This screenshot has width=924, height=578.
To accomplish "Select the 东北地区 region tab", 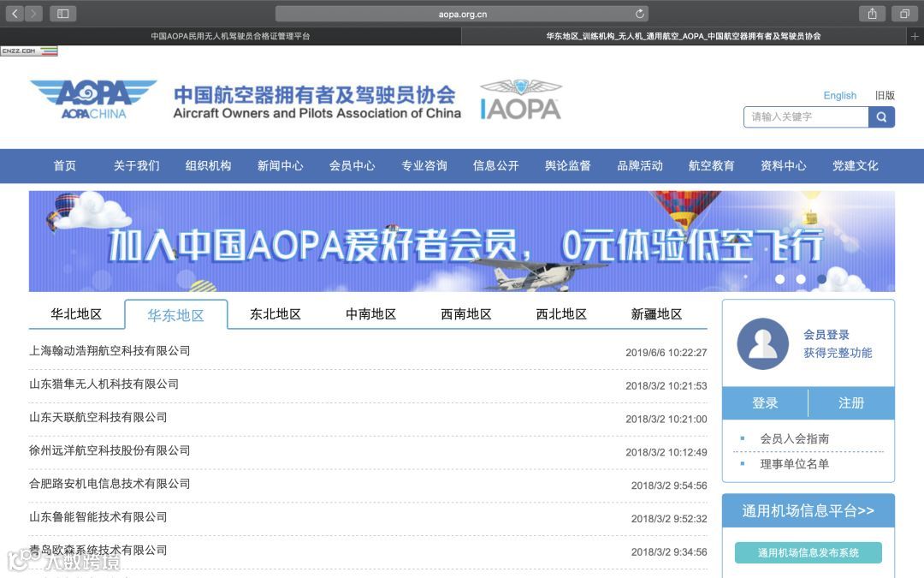I will click(275, 314).
